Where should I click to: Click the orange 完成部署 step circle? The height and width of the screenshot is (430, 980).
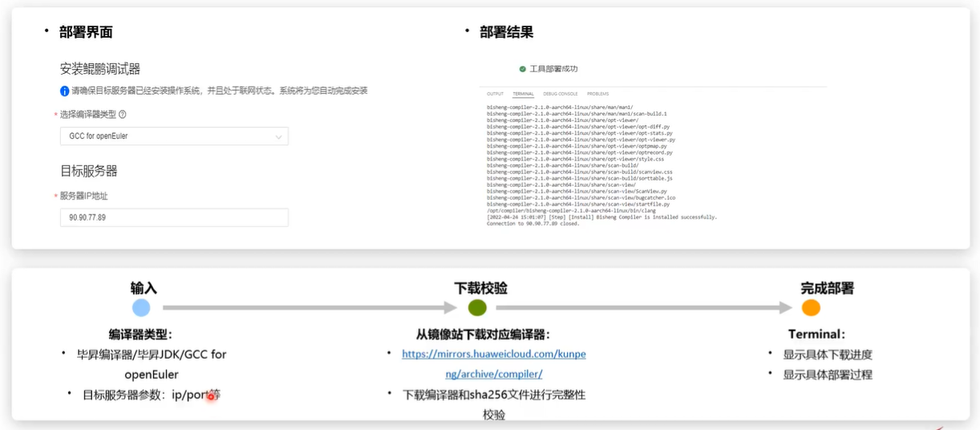pyautogui.click(x=811, y=308)
